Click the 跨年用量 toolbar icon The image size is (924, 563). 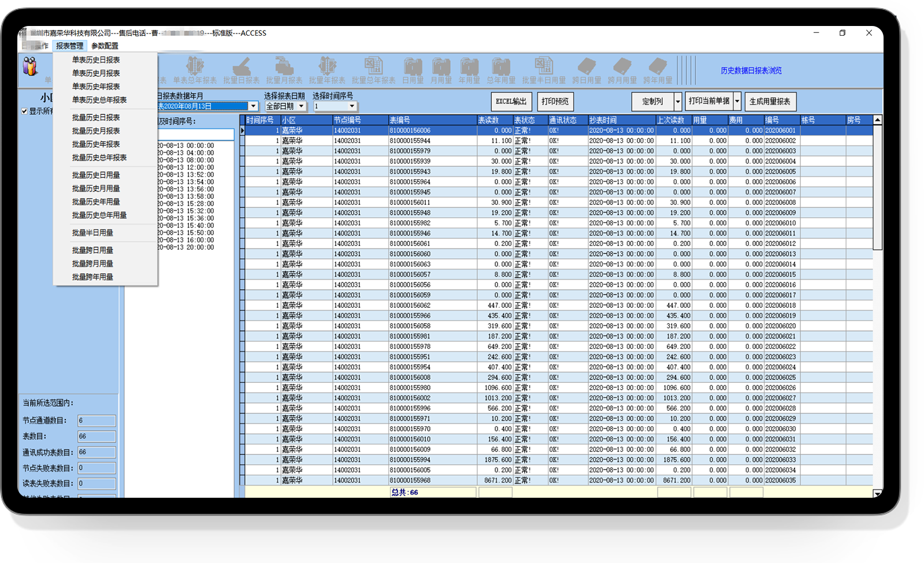658,70
